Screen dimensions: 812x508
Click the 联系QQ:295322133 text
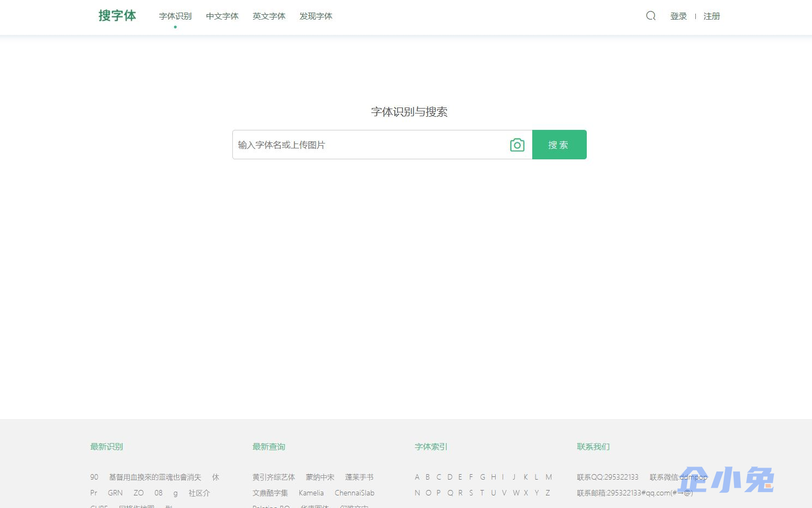click(x=608, y=477)
